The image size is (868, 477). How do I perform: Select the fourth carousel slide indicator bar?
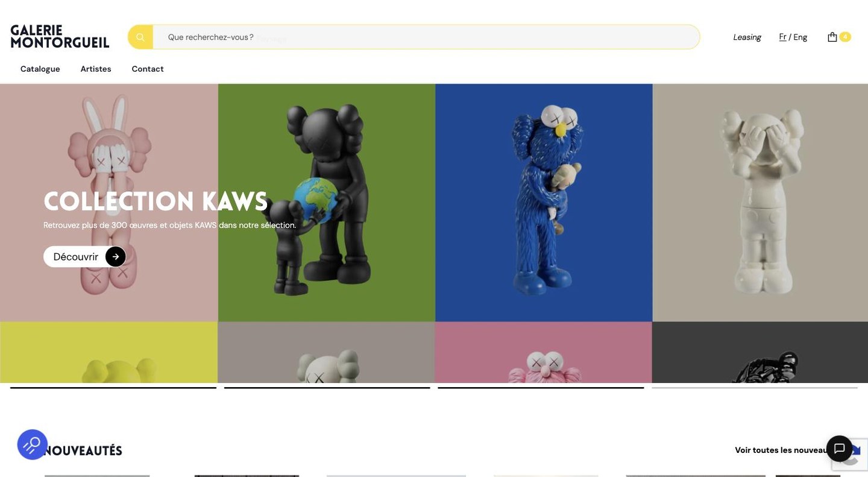coord(755,388)
